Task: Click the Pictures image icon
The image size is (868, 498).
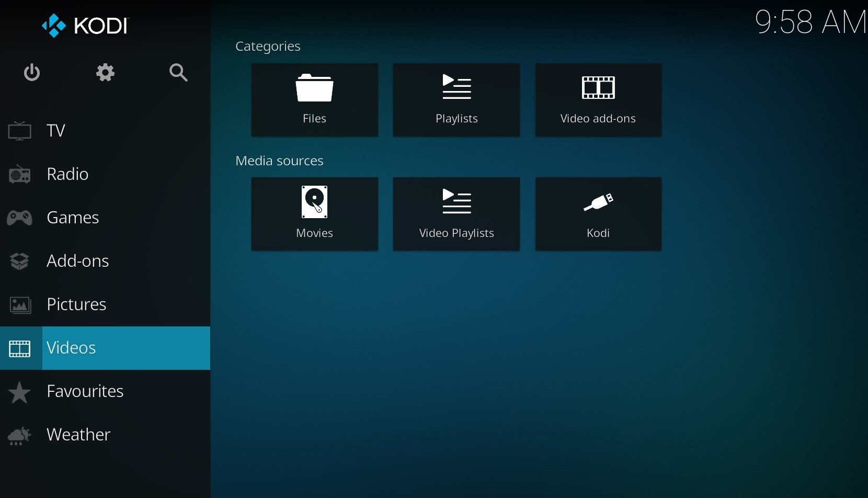Action: pos(20,304)
